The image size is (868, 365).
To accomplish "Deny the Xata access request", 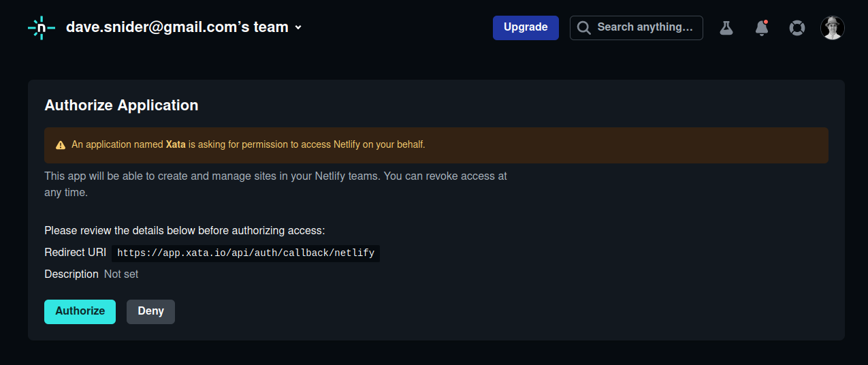I will point(150,311).
